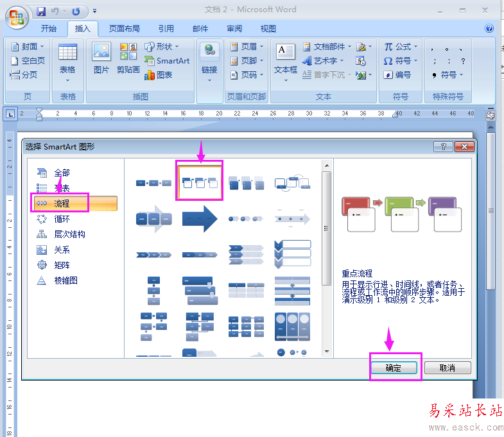Screen dimensions: 504x437
Task: Open the 引用 ribbon tab
Action: [166, 29]
